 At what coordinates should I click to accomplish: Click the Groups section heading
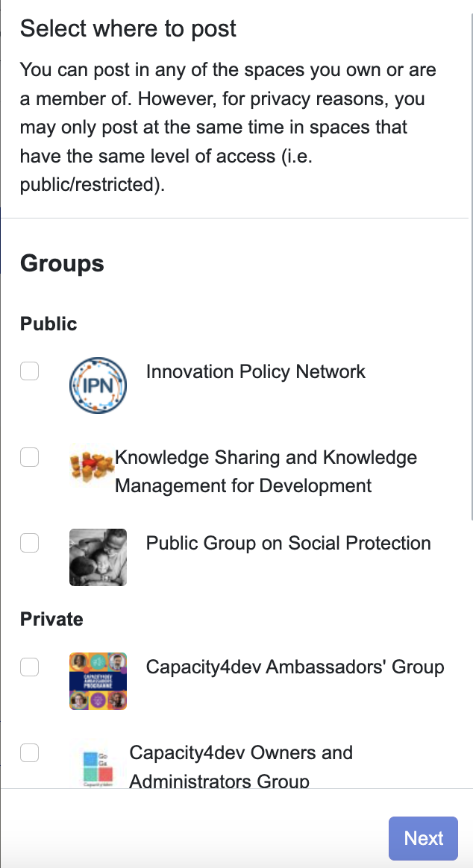click(62, 263)
